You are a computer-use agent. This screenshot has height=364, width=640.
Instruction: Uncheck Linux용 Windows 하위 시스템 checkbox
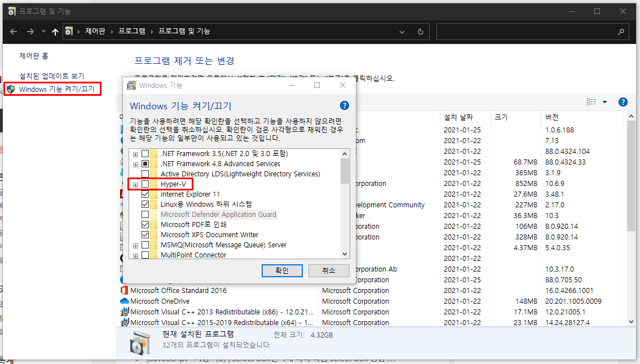pyautogui.click(x=145, y=205)
